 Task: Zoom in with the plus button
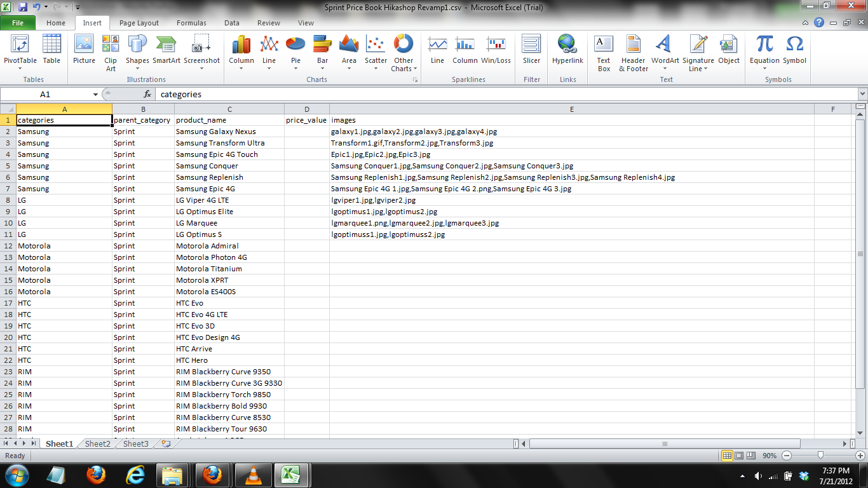click(x=859, y=456)
